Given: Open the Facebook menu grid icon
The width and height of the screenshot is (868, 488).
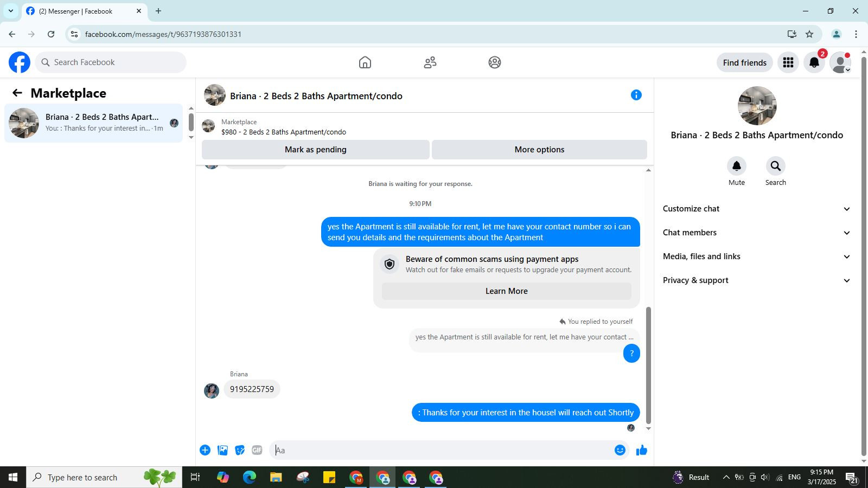Looking at the screenshot, I should [x=788, y=62].
